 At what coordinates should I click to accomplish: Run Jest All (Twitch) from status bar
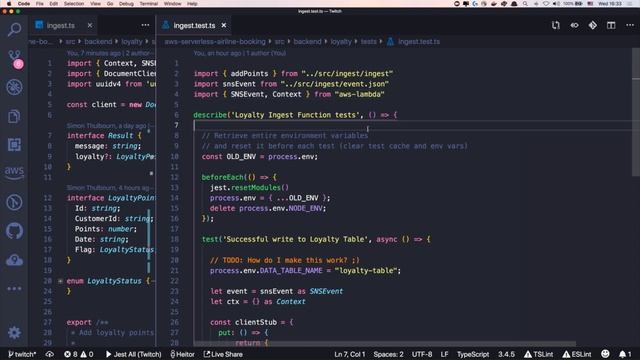click(x=133, y=354)
